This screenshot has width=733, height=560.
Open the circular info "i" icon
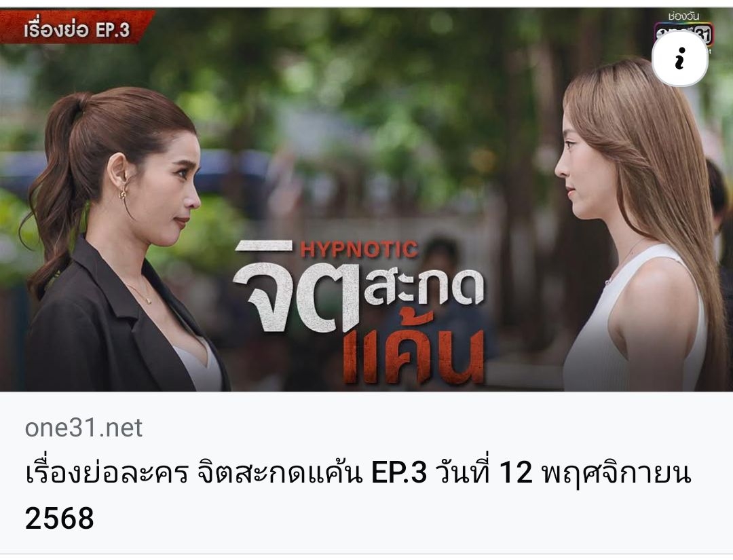point(680,58)
